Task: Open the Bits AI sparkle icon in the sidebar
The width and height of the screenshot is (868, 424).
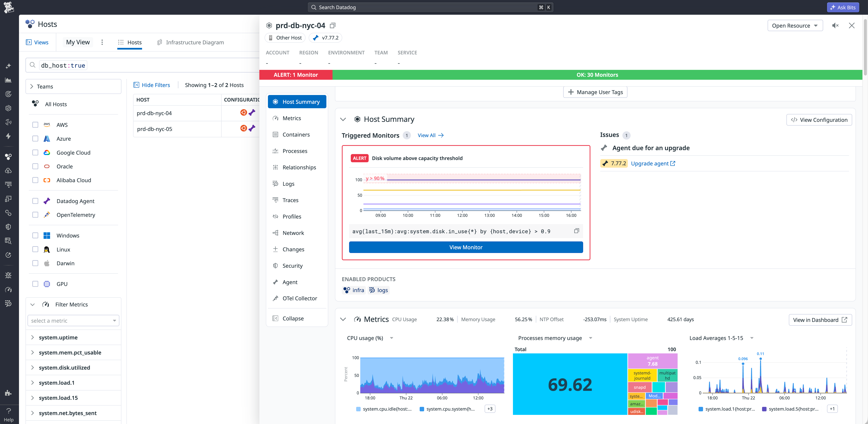Action: tap(8, 66)
